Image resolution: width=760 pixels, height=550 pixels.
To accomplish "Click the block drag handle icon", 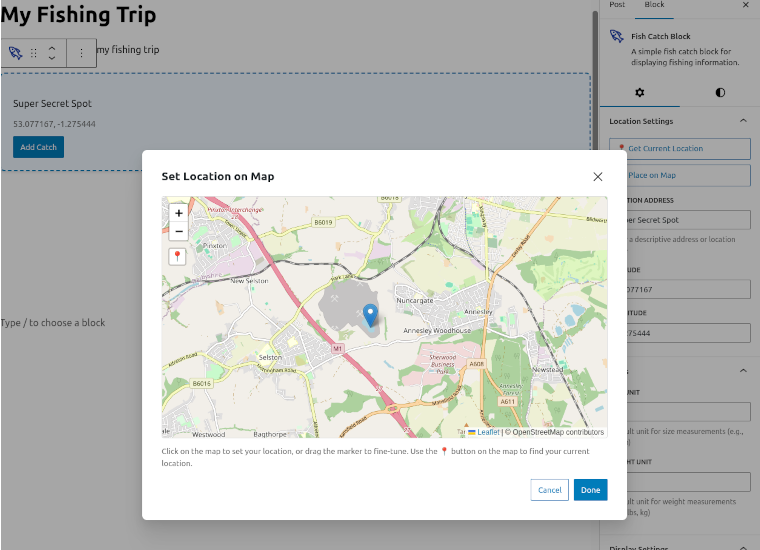I will pyautogui.click(x=34, y=53).
